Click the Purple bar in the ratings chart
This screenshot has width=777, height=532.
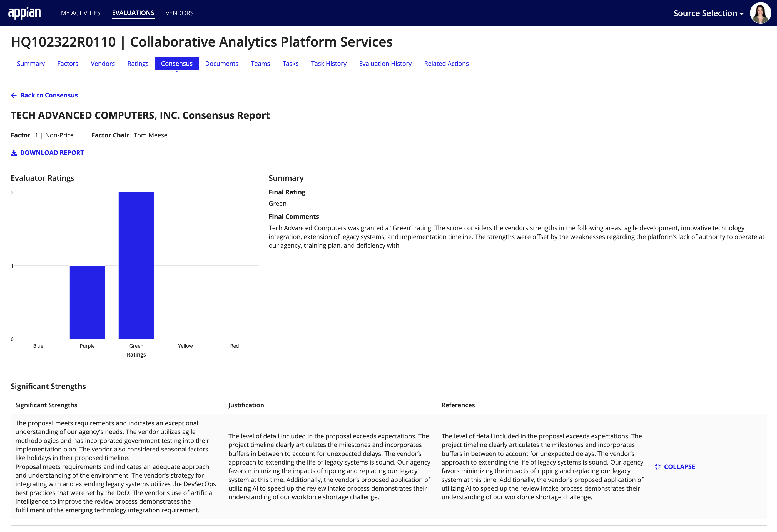point(87,303)
